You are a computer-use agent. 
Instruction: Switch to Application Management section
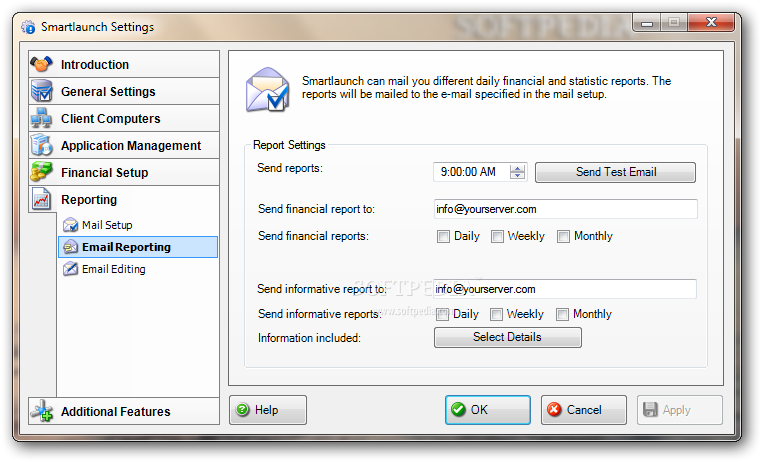pyautogui.click(x=124, y=145)
